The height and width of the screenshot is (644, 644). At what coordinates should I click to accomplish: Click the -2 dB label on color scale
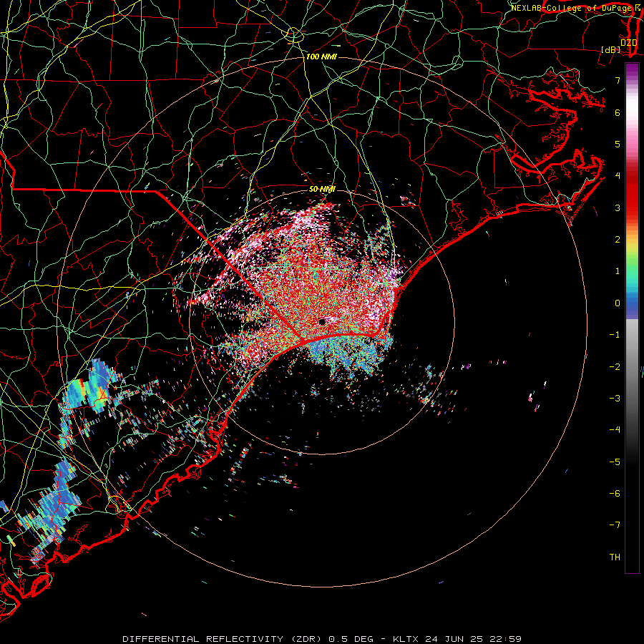[615, 367]
